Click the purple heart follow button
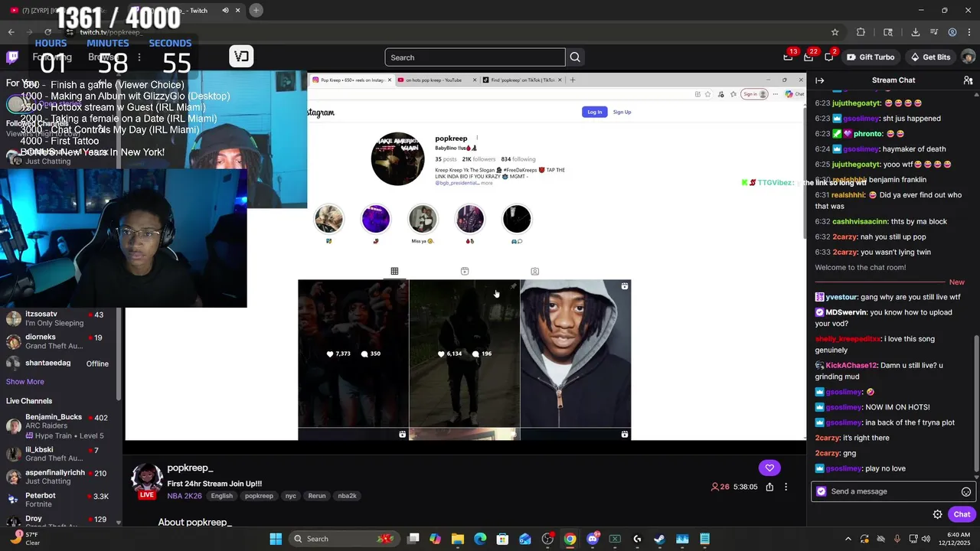The image size is (980, 551). tap(769, 468)
